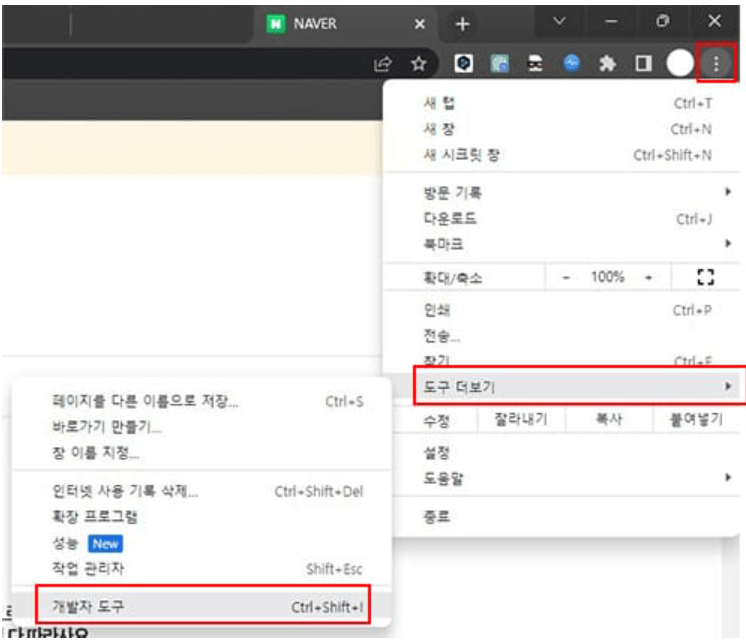
Task: Open the Extensions puzzle-piece icon
Action: point(607,63)
